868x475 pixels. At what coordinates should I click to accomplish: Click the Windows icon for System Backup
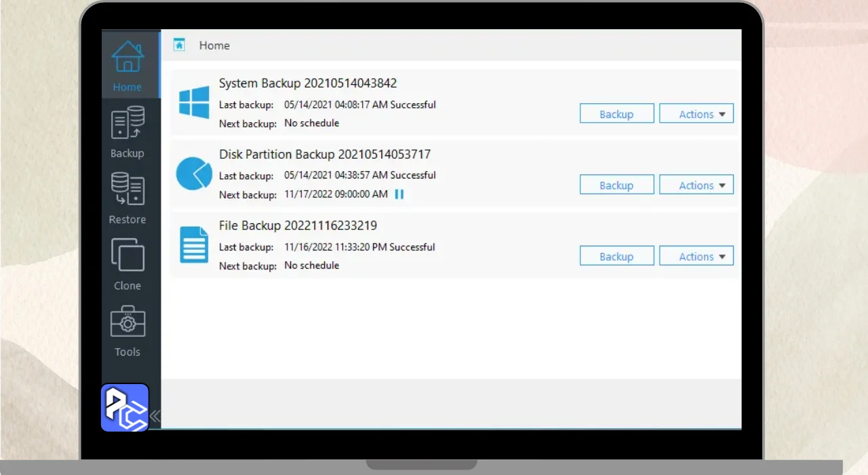[x=194, y=103]
